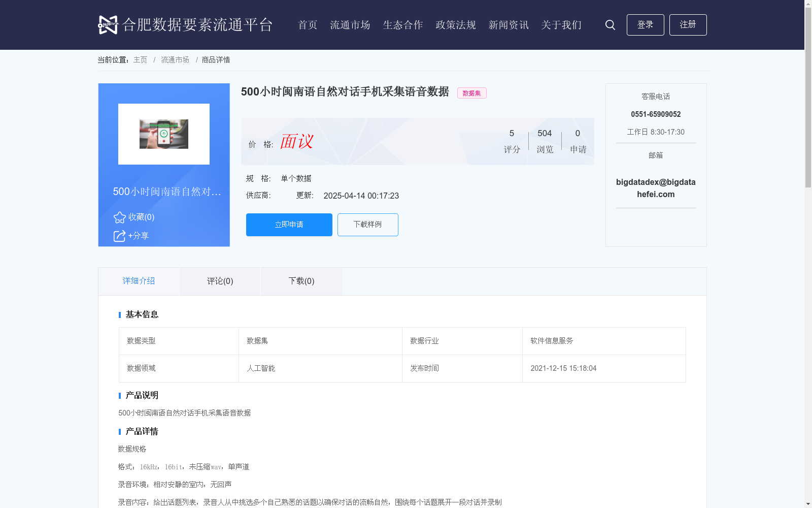The height and width of the screenshot is (508, 812).
Task: Select the product title 500小时闽南语自然对话手机采集语音数据
Action: coord(345,92)
